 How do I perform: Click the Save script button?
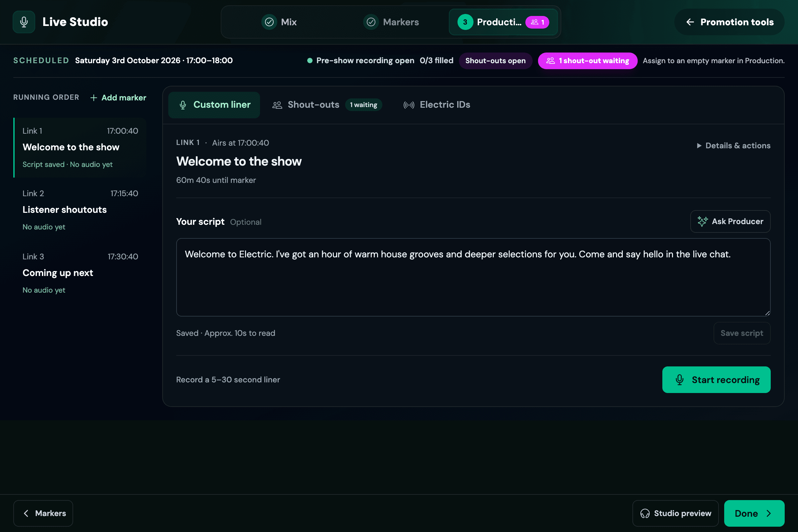point(742,333)
